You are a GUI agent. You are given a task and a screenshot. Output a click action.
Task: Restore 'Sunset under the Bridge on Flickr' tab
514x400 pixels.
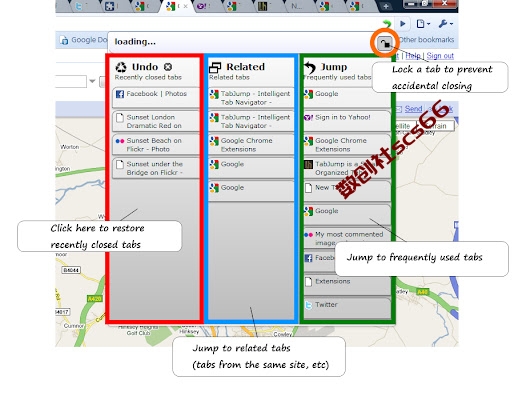click(156, 168)
